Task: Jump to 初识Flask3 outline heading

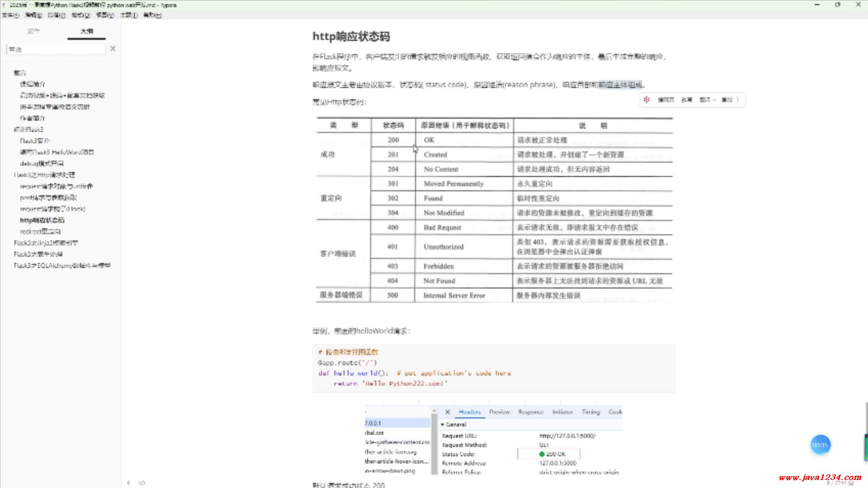Action: click(x=28, y=129)
